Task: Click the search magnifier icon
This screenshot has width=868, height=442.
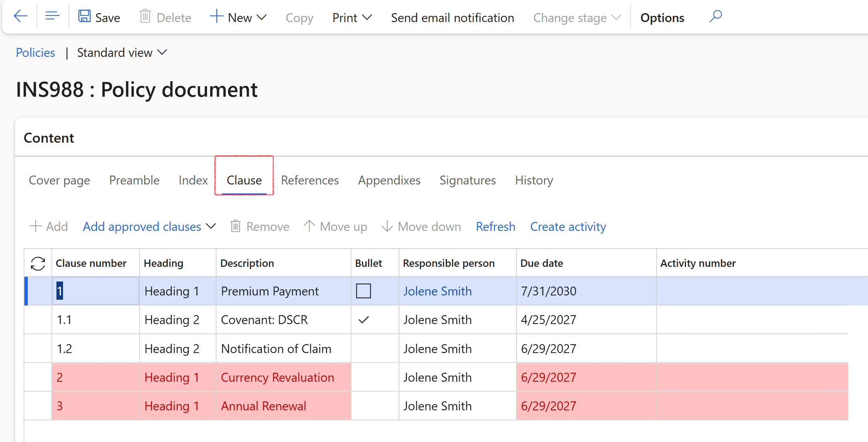Action: click(x=715, y=17)
